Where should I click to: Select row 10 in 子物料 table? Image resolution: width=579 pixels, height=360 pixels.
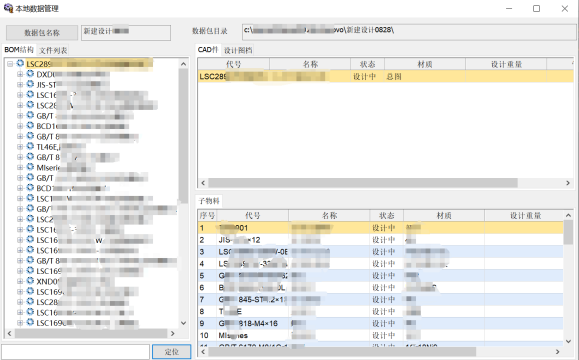point(380,335)
